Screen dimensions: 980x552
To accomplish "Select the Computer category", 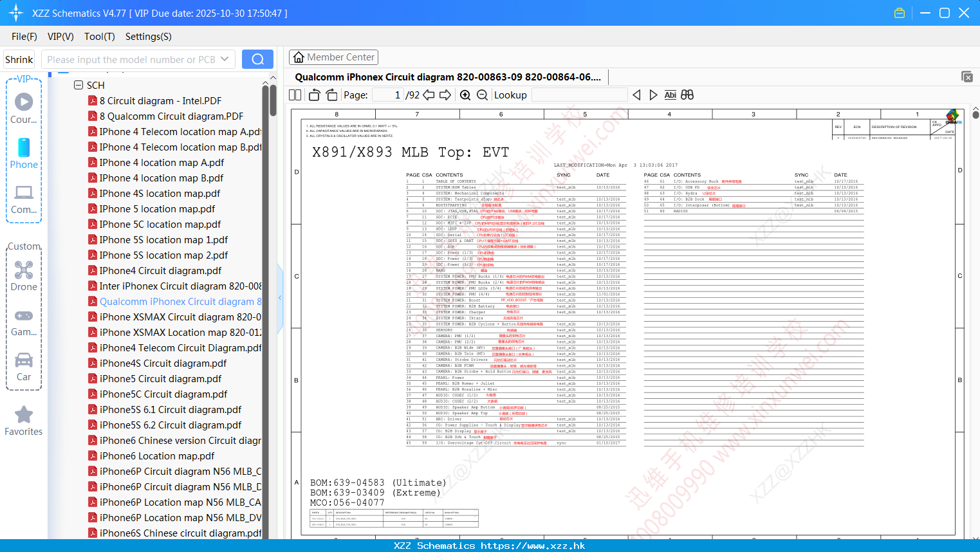I will (x=24, y=199).
